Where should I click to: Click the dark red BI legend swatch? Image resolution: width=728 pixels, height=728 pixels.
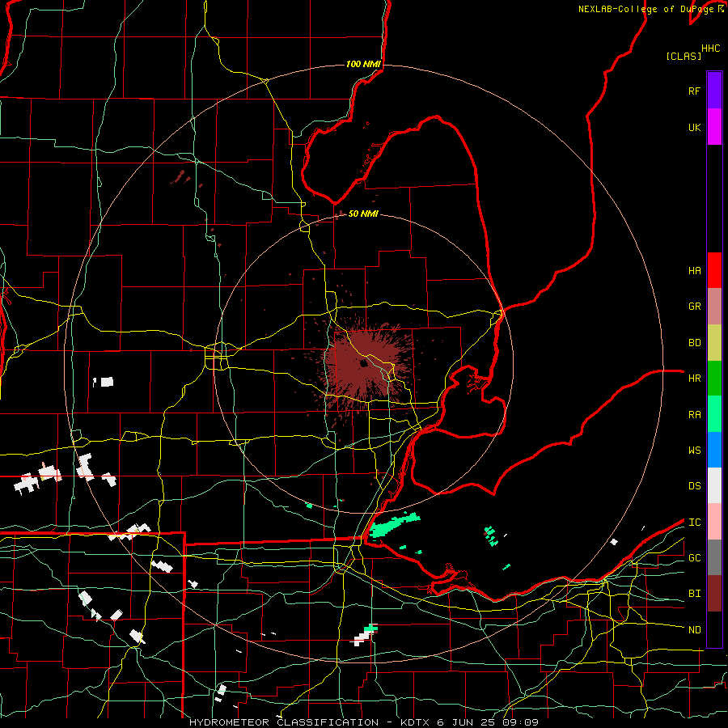714,594
